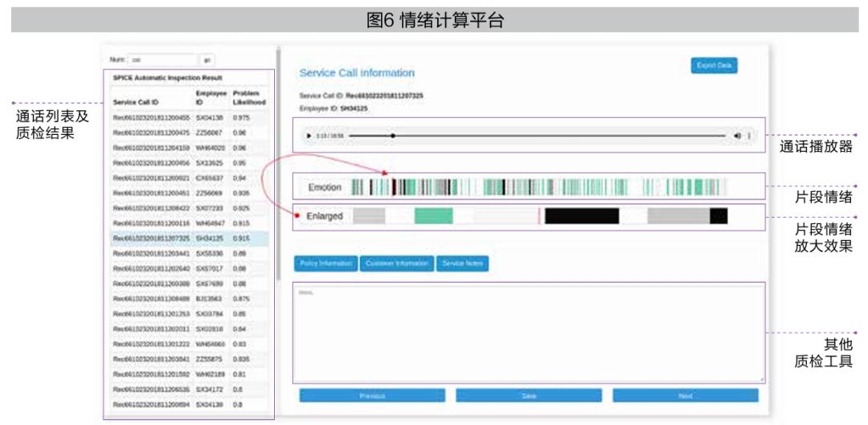This screenshot has width=868, height=425.
Task: Click the Num input field
Action: (x=162, y=59)
